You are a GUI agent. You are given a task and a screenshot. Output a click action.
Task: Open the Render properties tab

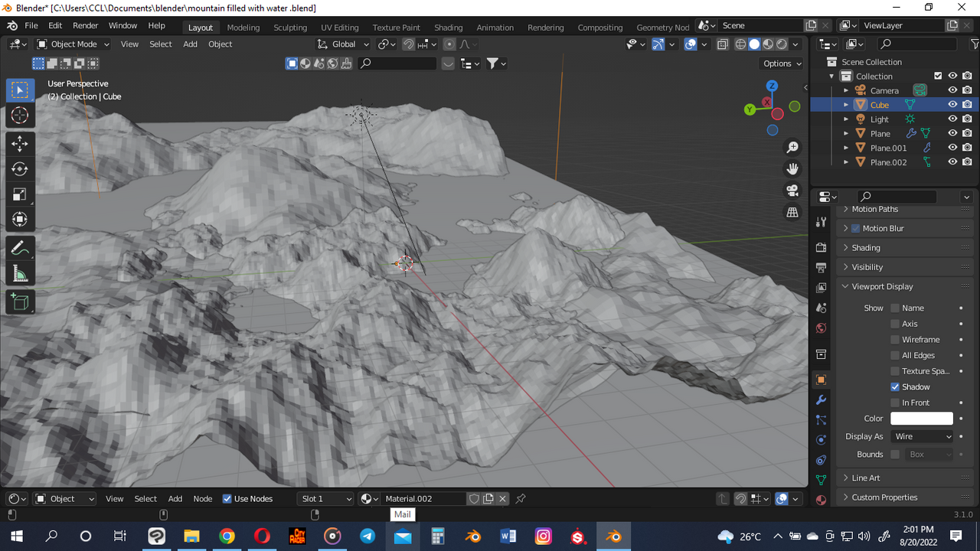(x=821, y=248)
